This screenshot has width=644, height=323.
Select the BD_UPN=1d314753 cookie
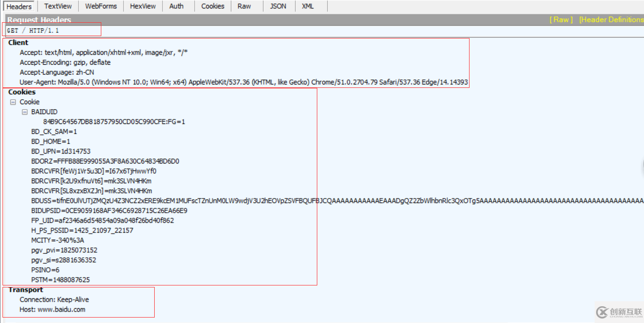click(61, 151)
